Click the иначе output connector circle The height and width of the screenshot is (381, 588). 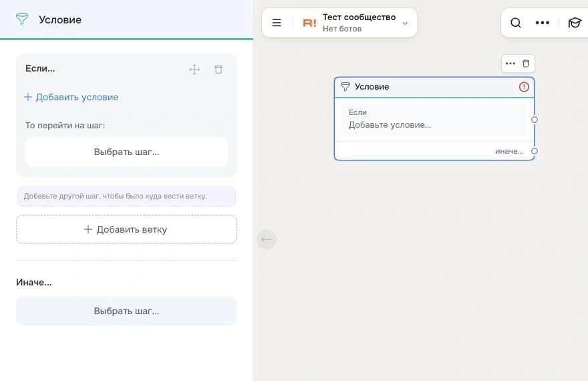535,151
